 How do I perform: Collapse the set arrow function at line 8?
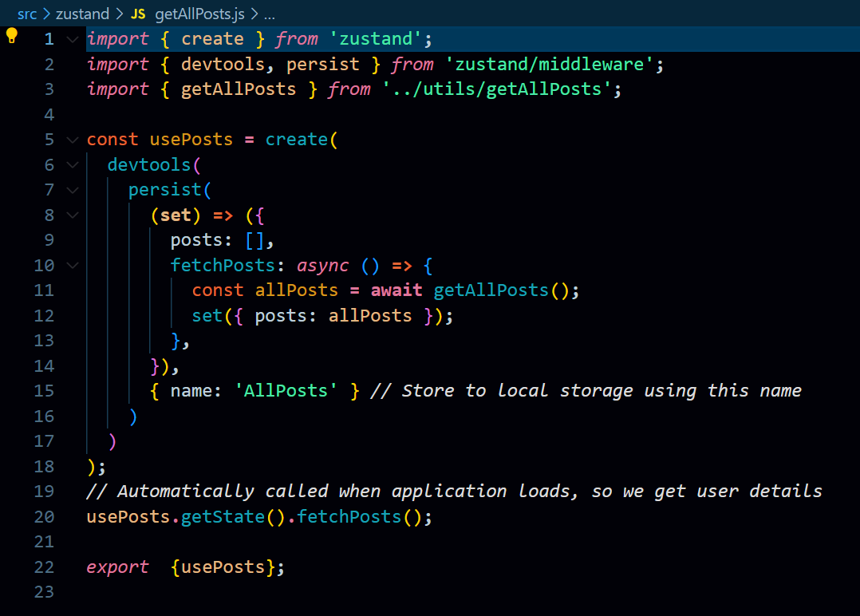pos(72,215)
